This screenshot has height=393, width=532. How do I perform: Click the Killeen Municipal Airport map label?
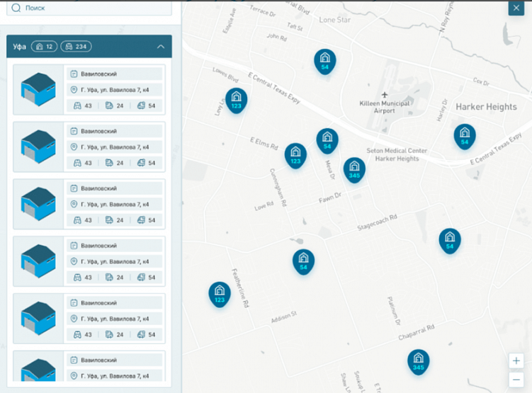pos(385,107)
